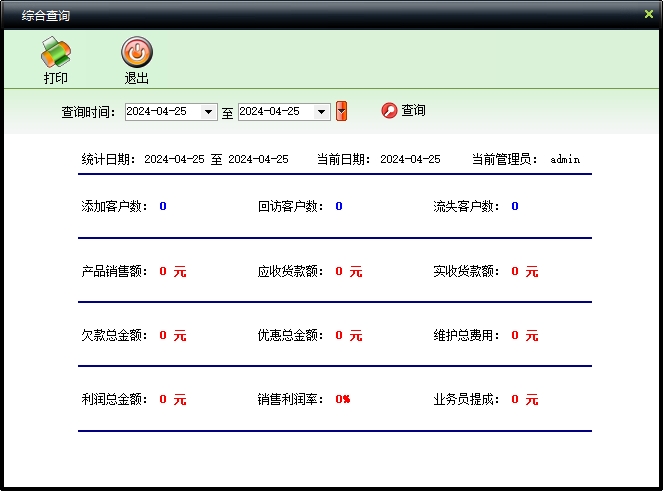Click into the end date field
The width and height of the screenshot is (663, 491).
(x=276, y=112)
